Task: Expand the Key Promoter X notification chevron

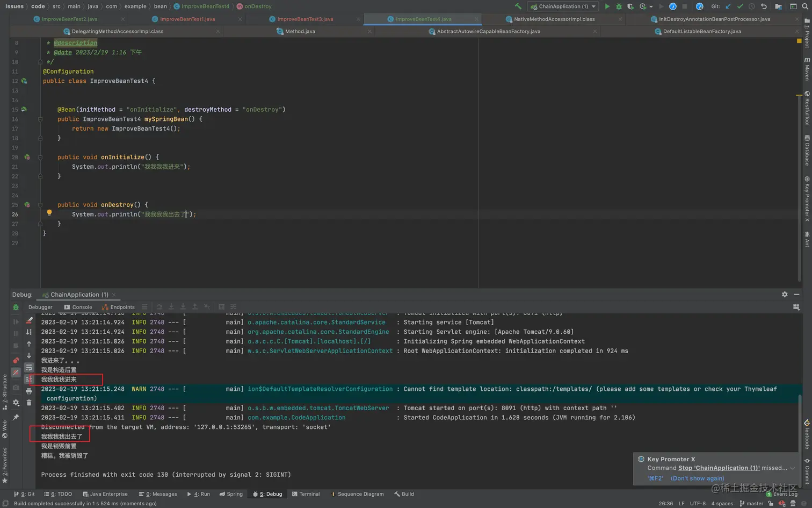Action: [792, 468]
